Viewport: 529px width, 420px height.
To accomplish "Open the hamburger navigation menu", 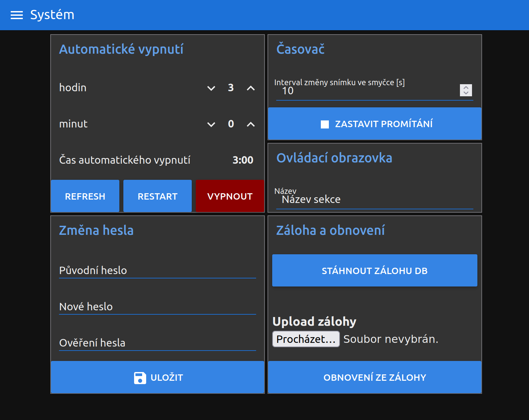I will click(17, 15).
